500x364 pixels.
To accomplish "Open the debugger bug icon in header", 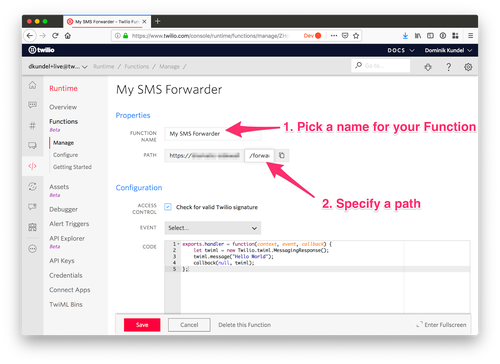I will (428, 67).
